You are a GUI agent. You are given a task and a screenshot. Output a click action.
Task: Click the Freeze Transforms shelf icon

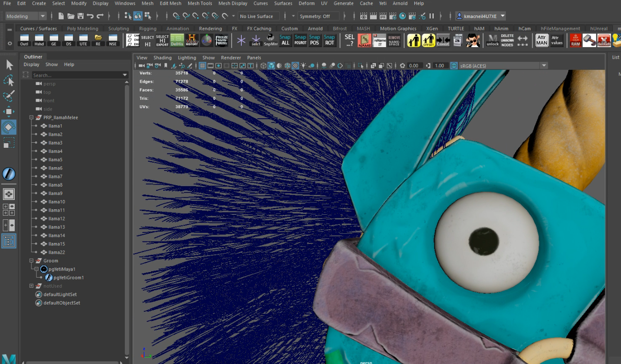coord(221,40)
